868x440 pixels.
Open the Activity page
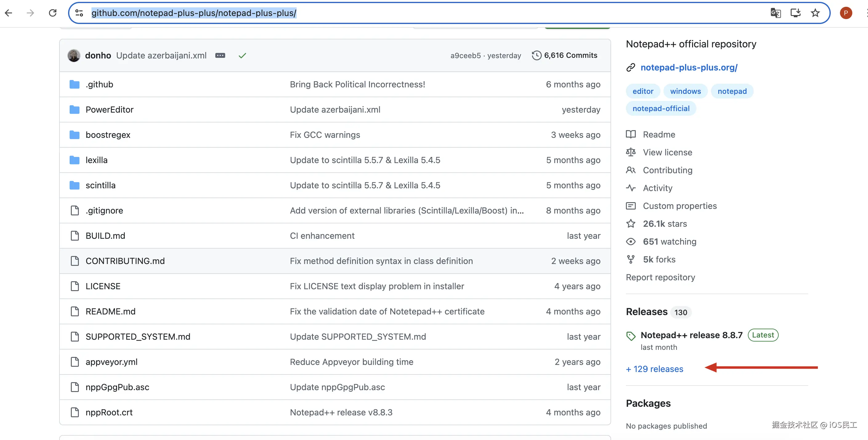(657, 188)
